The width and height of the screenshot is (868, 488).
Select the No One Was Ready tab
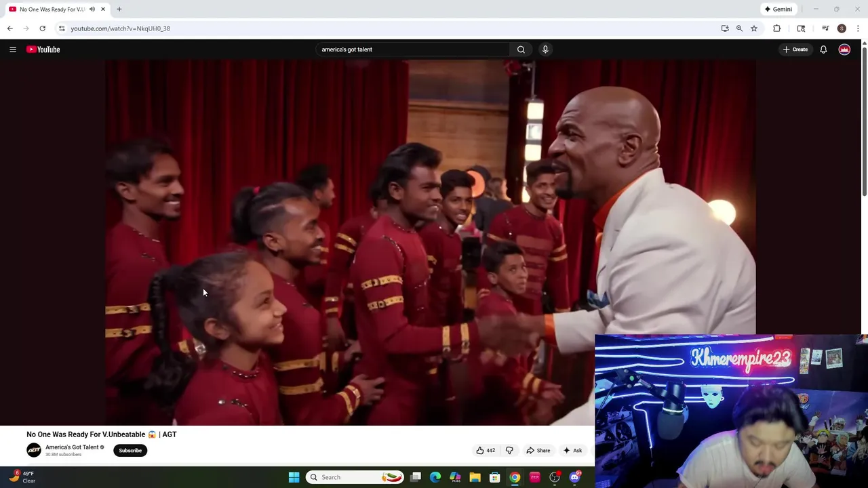[x=57, y=9]
